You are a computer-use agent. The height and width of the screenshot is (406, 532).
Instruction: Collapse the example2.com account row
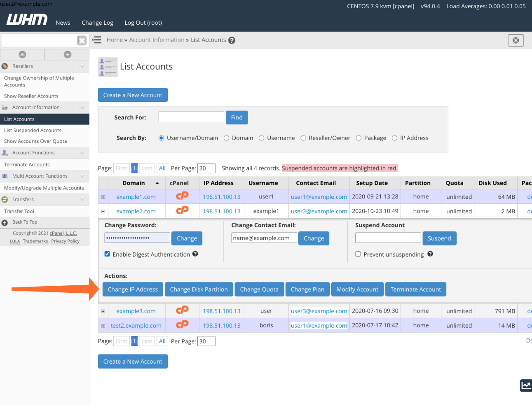point(103,212)
